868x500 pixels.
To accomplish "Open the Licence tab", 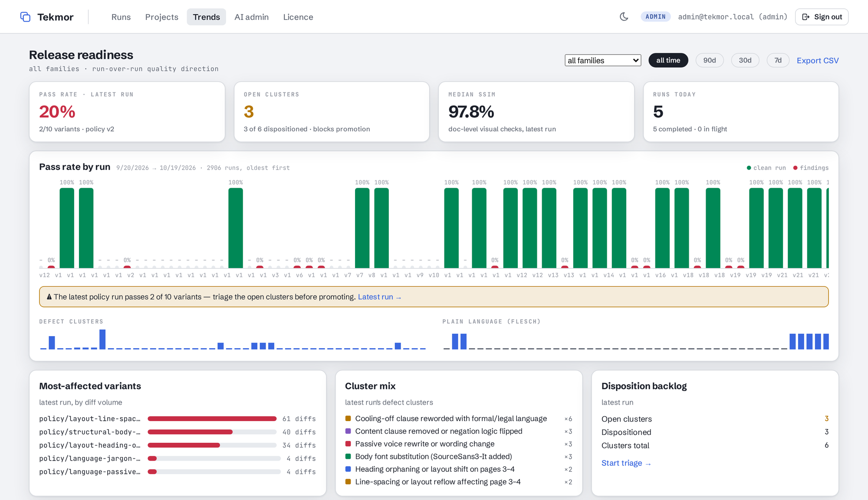I will point(298,17).
